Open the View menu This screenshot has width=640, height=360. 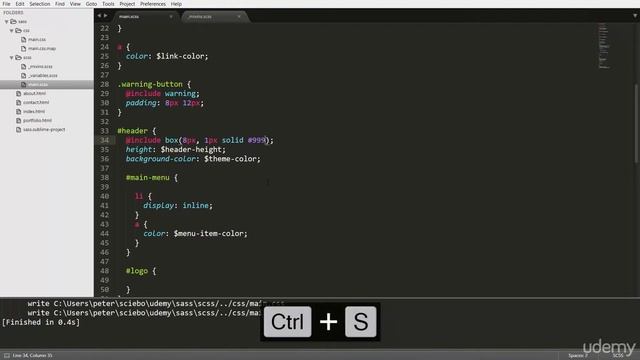75,4
